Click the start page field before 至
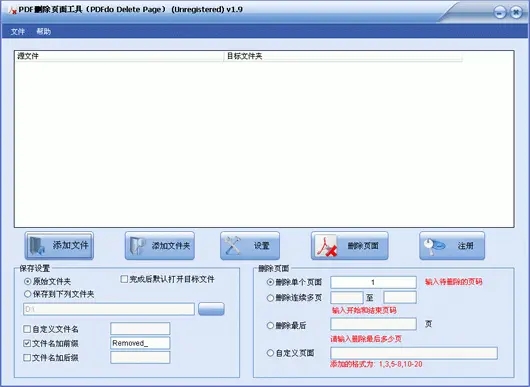Screen dimensions: 530x387 (347, 297)
